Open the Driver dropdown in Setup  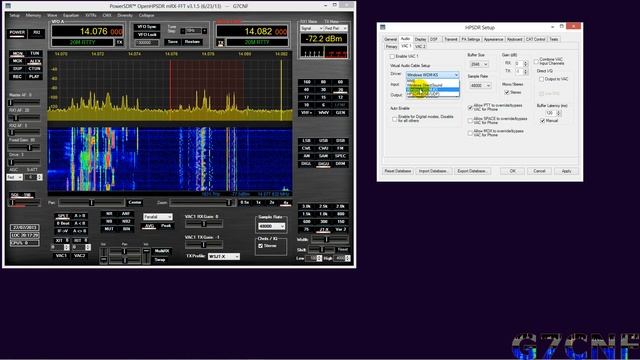click(x=433, y=75)
